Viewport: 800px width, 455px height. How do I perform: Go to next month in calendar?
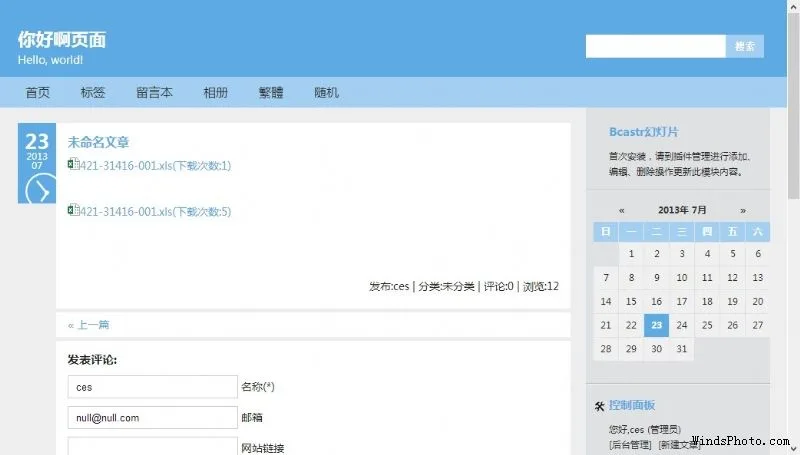pos(743,210)
